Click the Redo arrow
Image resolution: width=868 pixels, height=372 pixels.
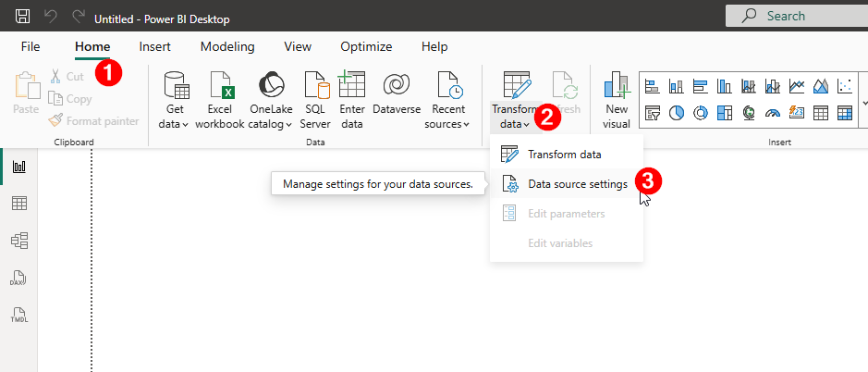[x=79, y=17]
